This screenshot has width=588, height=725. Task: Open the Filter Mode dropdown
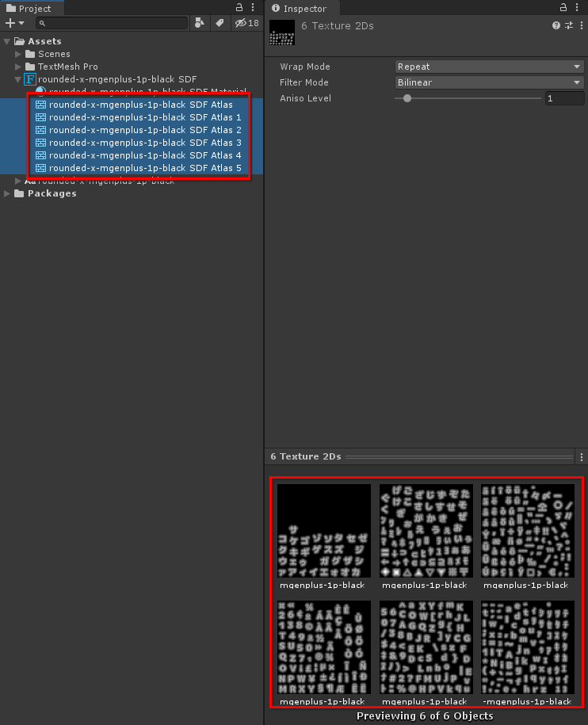click(489, 82)
